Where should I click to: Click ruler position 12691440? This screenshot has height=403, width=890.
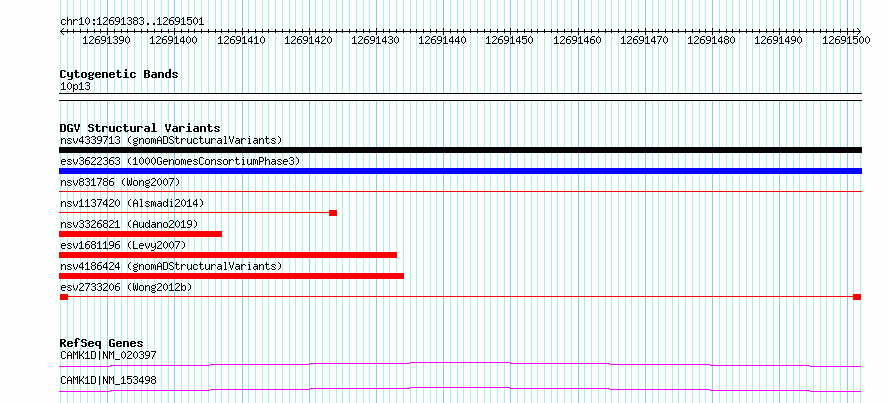pyautogui.click(x=442, y=40)
